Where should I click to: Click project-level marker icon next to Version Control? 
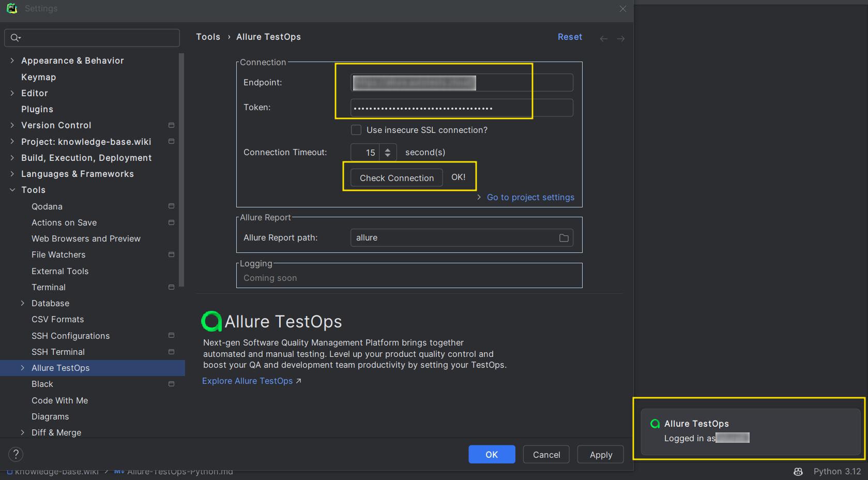pyautogui.click(x=171, y=125)
